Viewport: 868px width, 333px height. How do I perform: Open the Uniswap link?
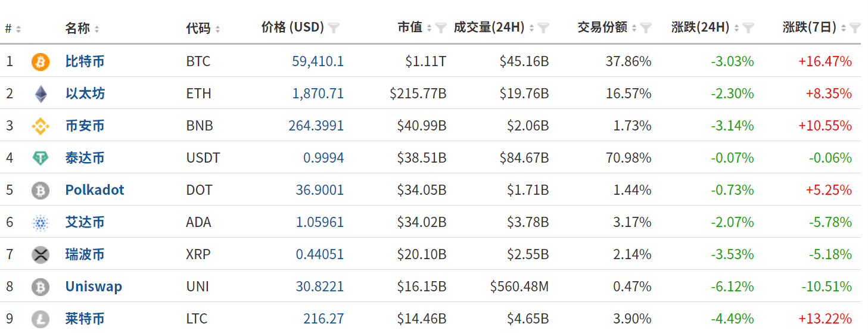tap(94, 287)
